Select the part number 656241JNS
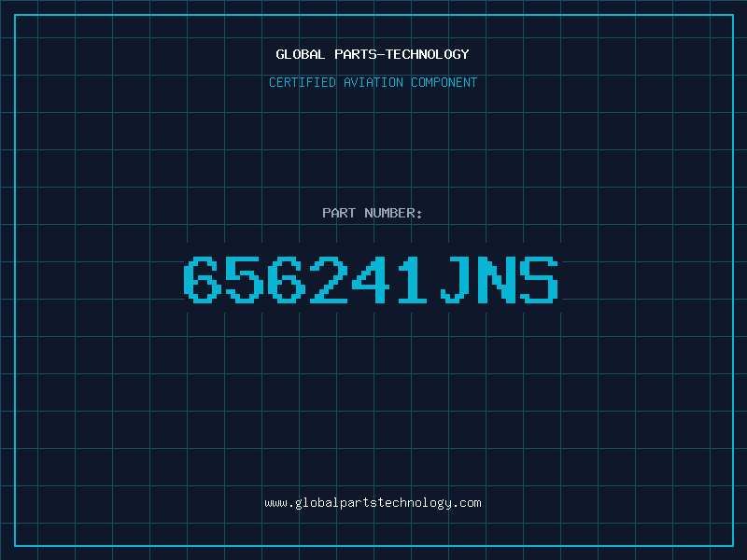 [371, 279]
